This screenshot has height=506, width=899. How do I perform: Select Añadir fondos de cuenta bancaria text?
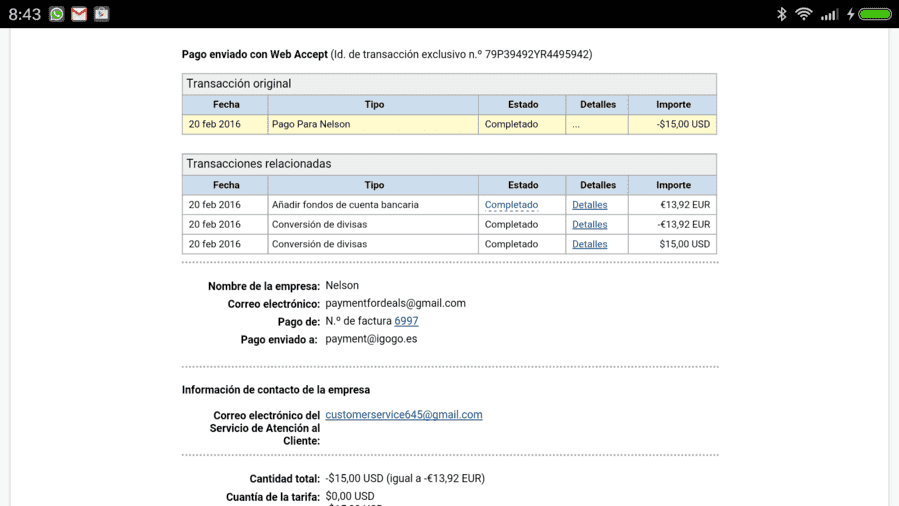click(x=345, y=205)
